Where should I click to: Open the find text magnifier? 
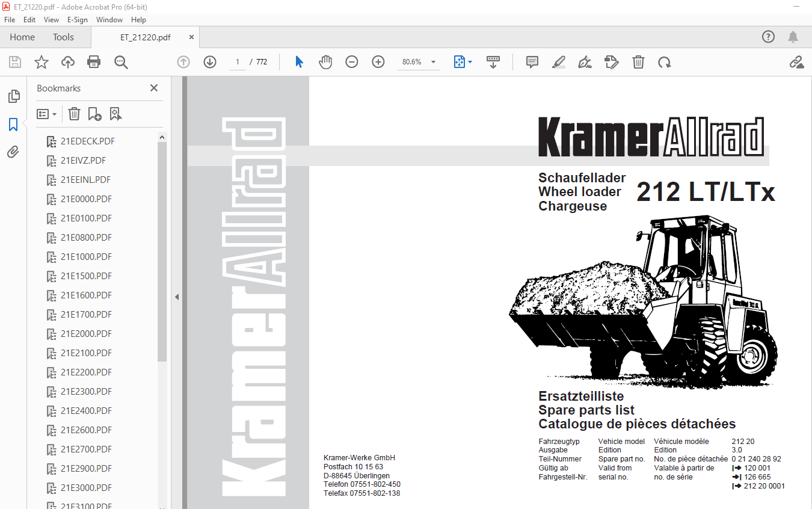click(121, 62)
